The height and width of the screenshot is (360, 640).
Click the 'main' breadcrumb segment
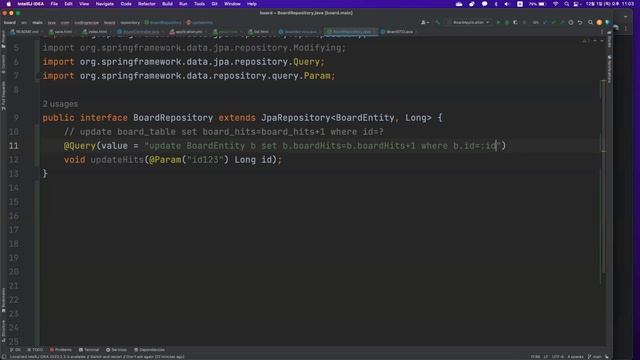click(38, 23)
